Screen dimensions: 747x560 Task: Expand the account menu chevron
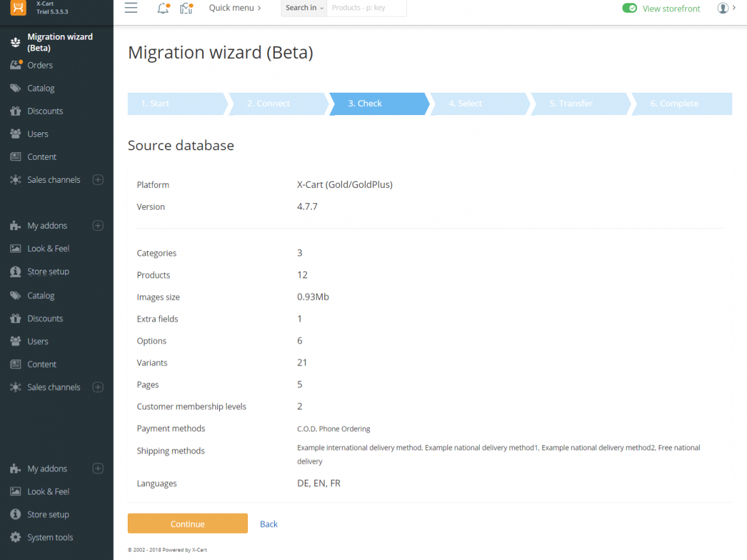point(732,8)
